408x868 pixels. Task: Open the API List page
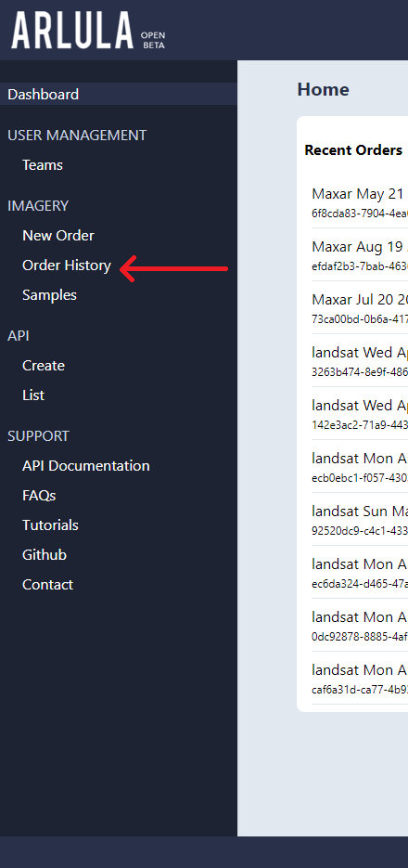pyautogui.click(x=33, y=395)
